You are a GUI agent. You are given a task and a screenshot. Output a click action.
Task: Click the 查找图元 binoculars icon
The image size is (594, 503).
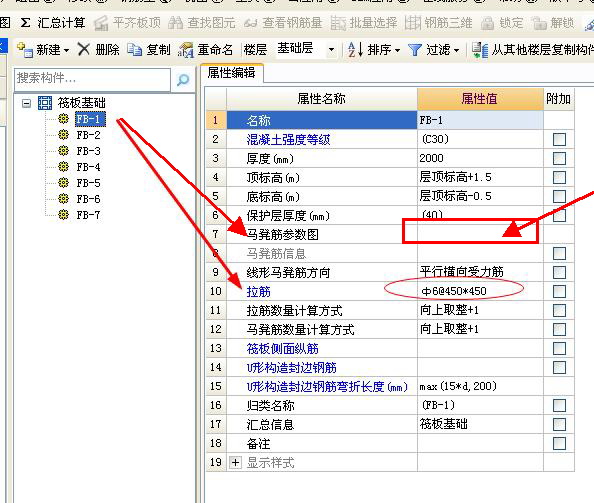click(x=175, y=23)
